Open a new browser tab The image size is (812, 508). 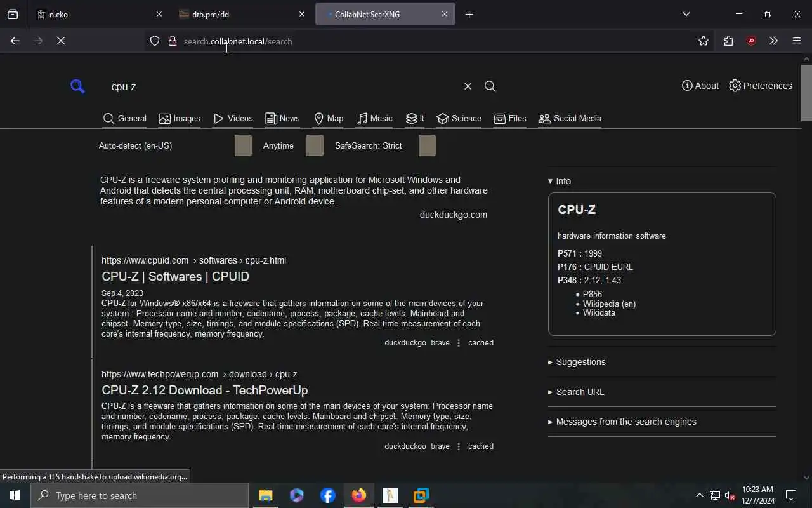tap(469, 14)
